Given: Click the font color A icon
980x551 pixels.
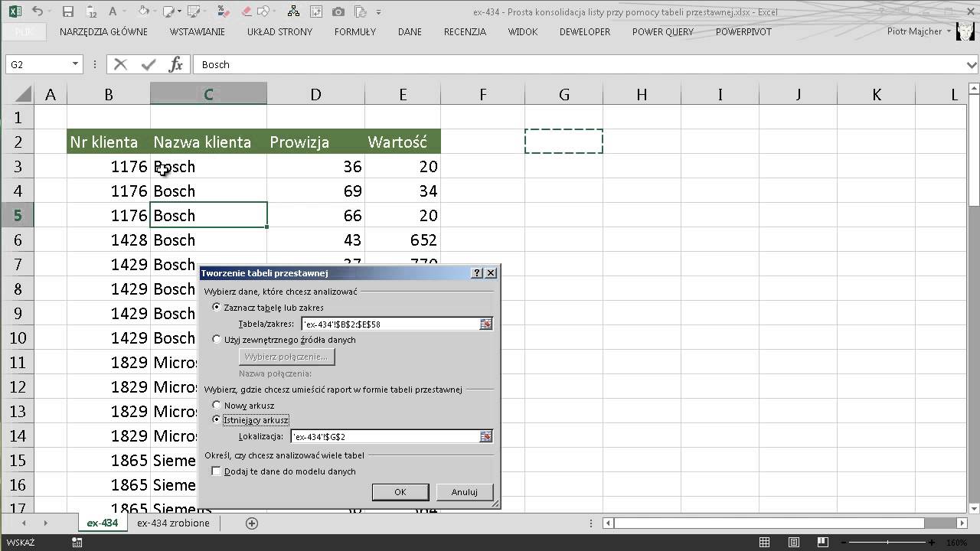Looking at the screenshot, I should click(x=113, y=11).
